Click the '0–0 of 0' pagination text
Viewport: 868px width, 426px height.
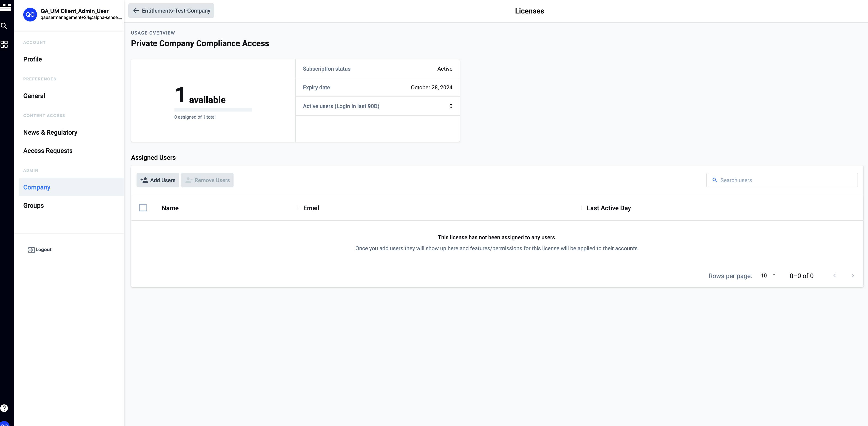point(801,276)
